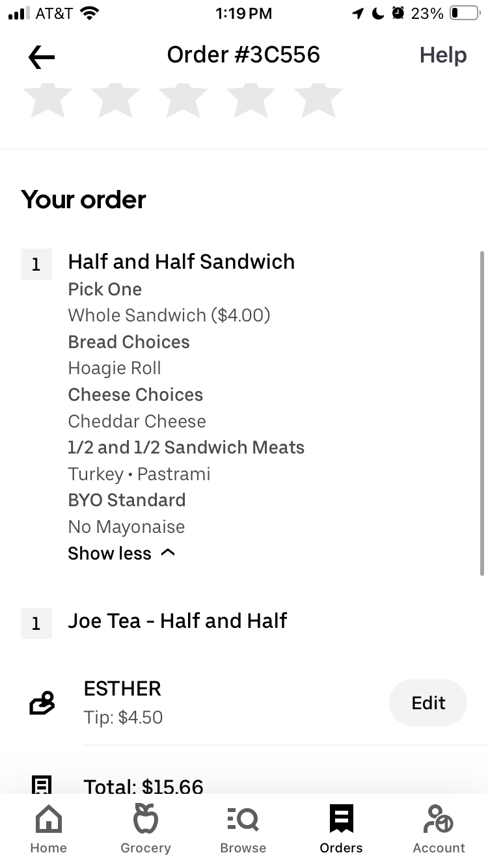Screen dimensions: 488x868
Task: Open the Home tab
Action: [49, 819]
